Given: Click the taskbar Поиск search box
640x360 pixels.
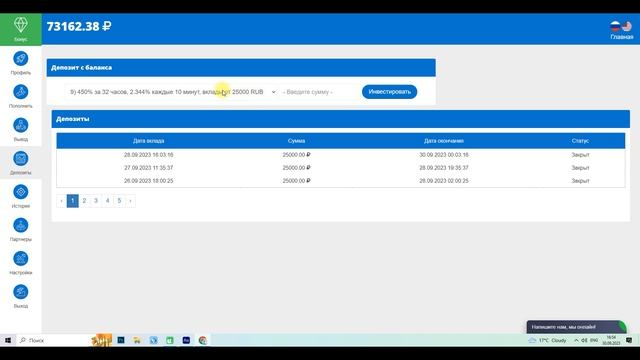Looking at the screenshot, I should point(53,340).
